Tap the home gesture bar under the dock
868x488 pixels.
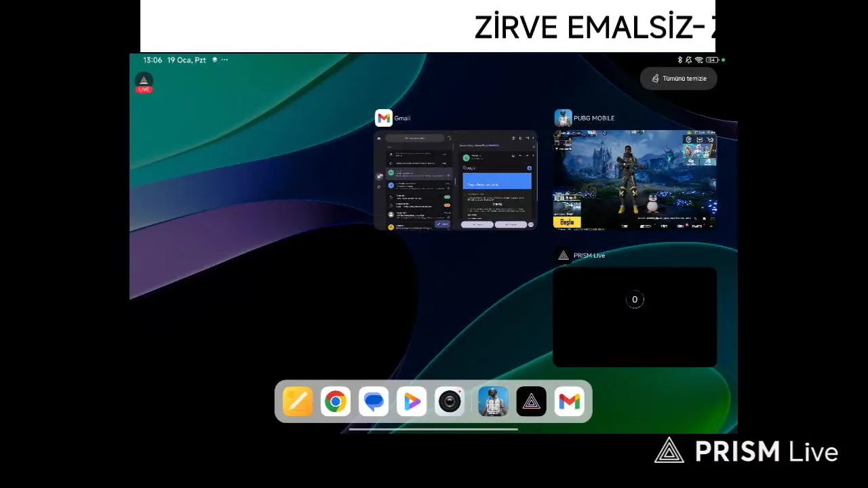[x=433, y=429]
